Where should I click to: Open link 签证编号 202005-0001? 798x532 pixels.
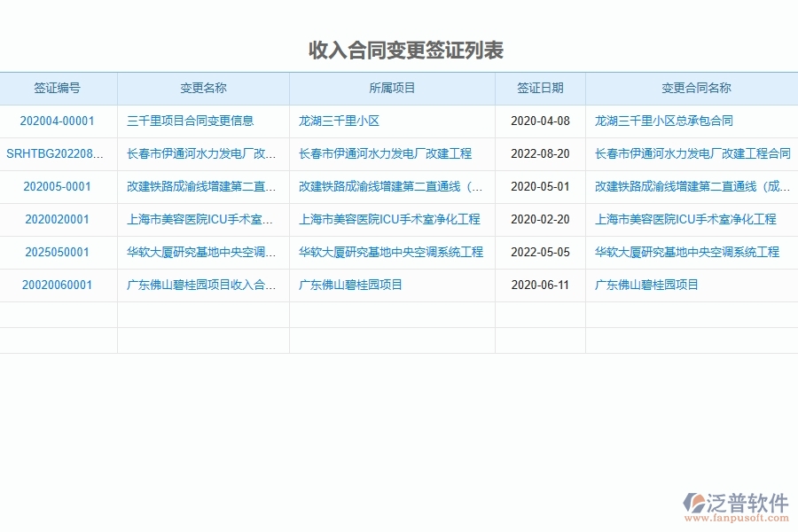(x=58, y=187)
